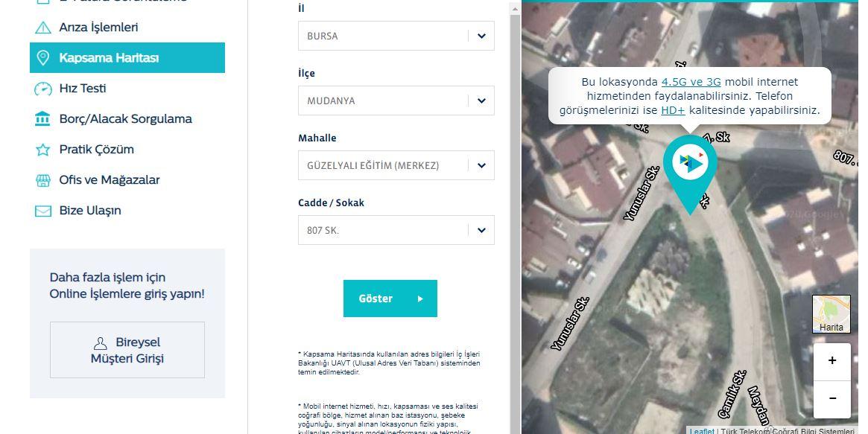The height and width of the screenshot is (434, 868).
Task: Click Daha fazla işlem için text
Action: 107,278
